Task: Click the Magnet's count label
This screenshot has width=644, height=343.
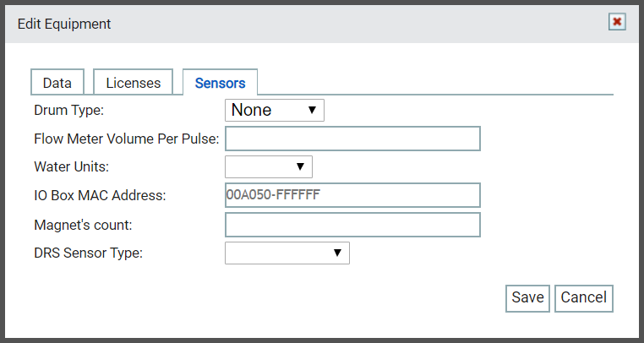Action: click(x=83, y=225)
